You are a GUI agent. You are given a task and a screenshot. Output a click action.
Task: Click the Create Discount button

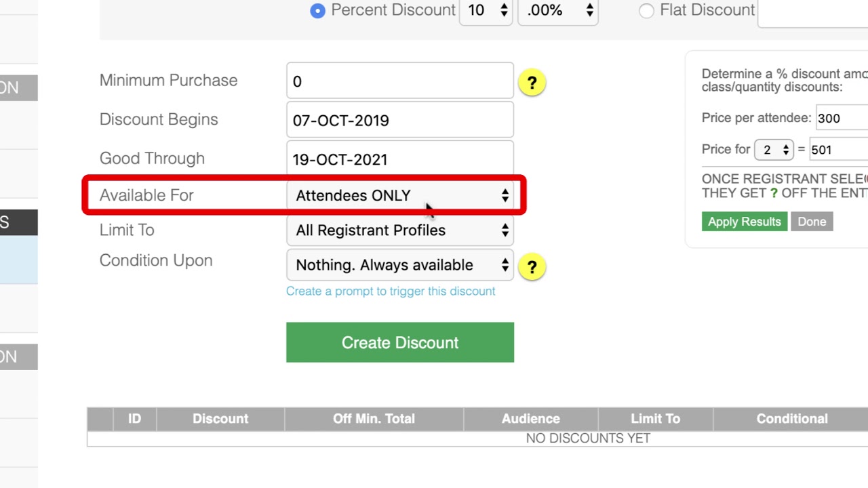click(x=400, y=342)
